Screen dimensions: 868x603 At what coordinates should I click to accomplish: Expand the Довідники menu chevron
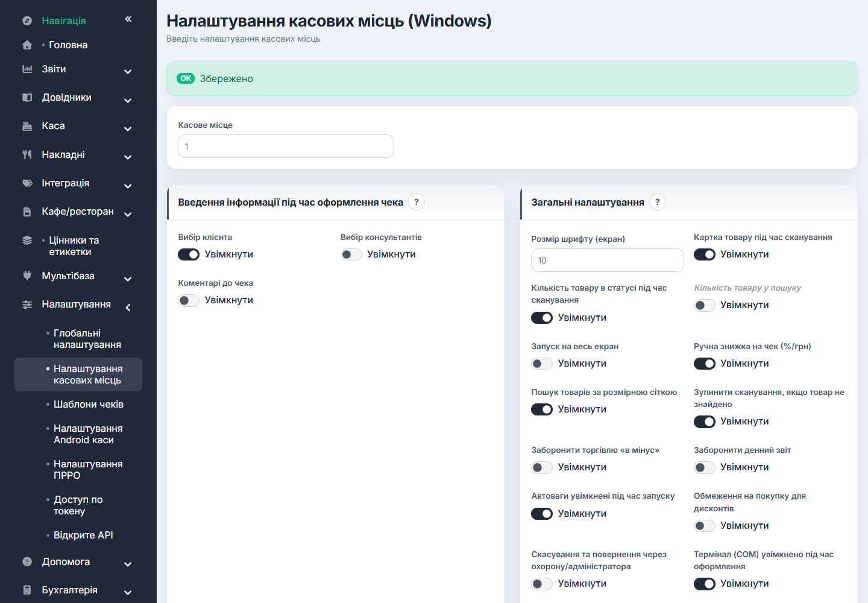(128, 100)
